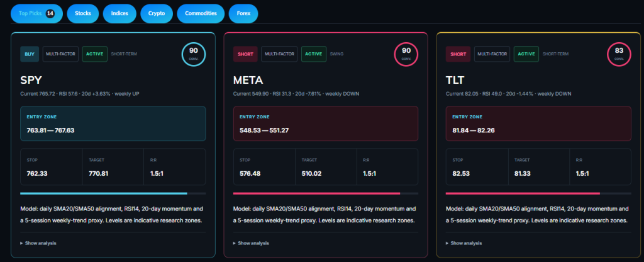Open the Top Picks tab

pyautogui.click(x=36, y=14)
